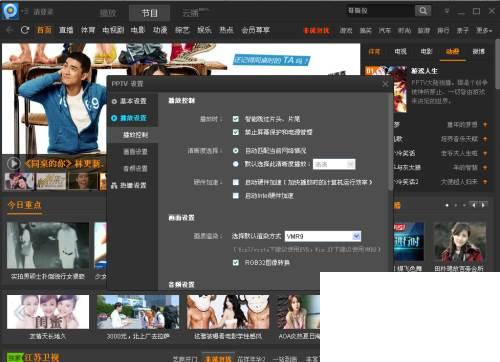Open the 首页 navigation item
500x362 pixels.
(44, 30)
